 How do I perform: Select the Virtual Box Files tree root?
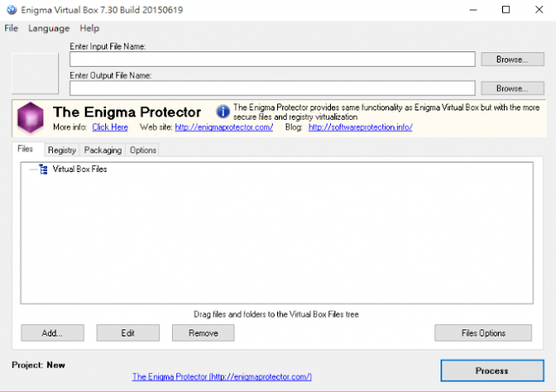coord(80,169)
